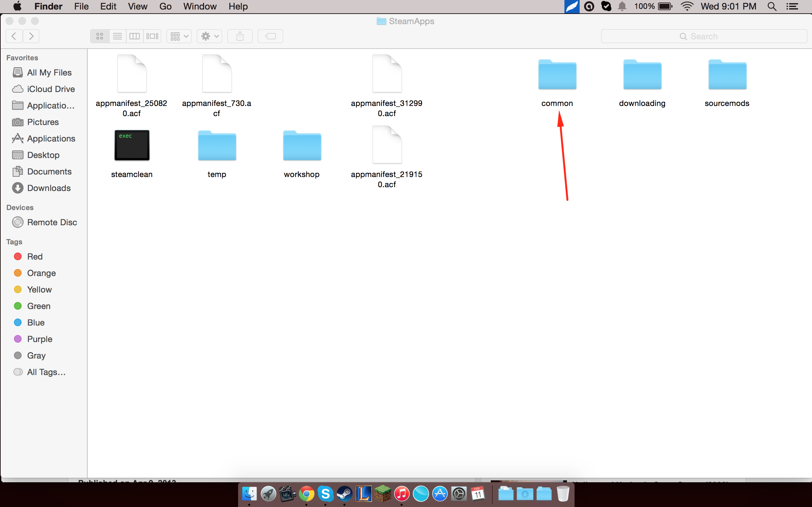Select the steamclean exec file

tap(132, 146)
